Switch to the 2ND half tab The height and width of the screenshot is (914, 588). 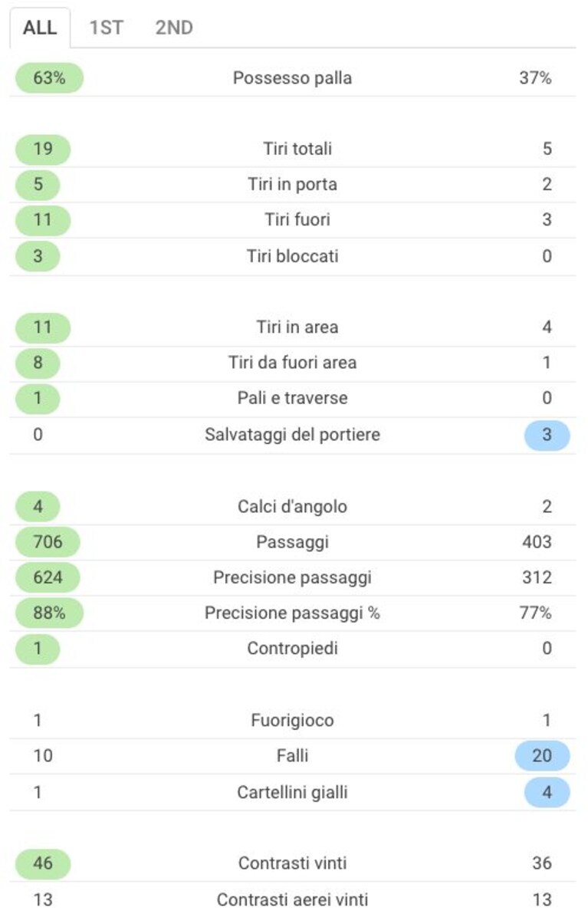[x=174, y=28]
